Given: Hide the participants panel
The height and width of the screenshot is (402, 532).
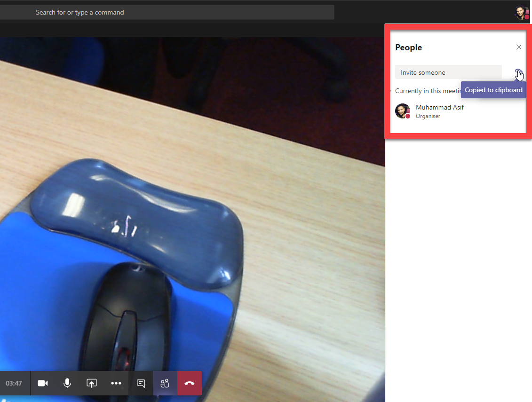Looking at the screenshot, I should pyautogui.click(x=165, y=383).
